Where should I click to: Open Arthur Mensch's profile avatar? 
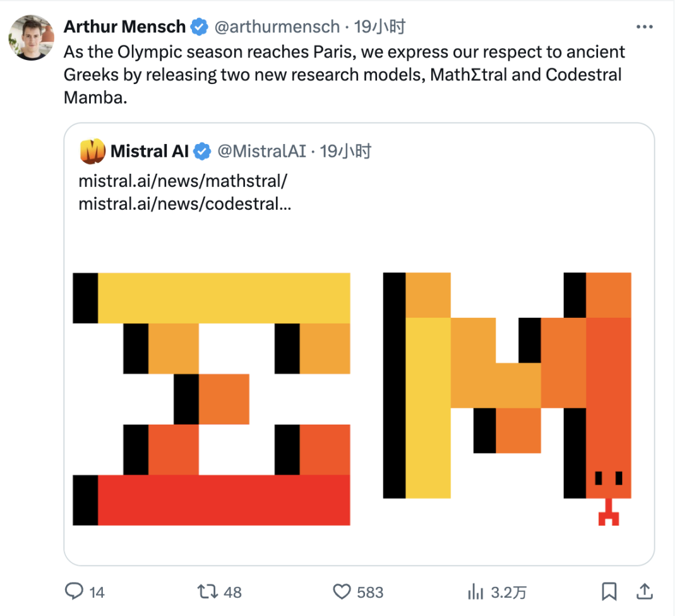coord(31,38)
